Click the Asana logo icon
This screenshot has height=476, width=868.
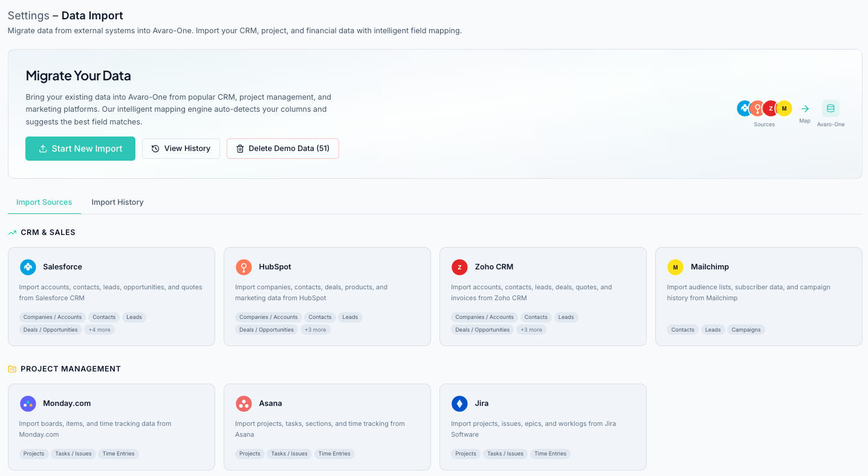pos(244,404)
